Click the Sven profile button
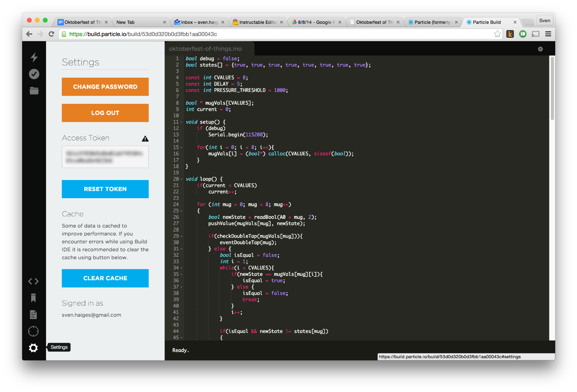The height and width of the screenshot is (392, 577). [x=545, y=21]
